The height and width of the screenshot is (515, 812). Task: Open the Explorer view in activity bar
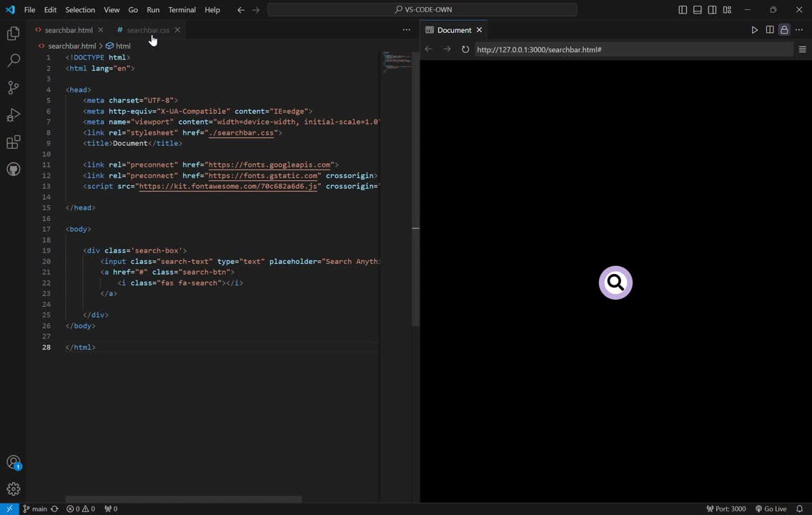(x=13, y=34)
